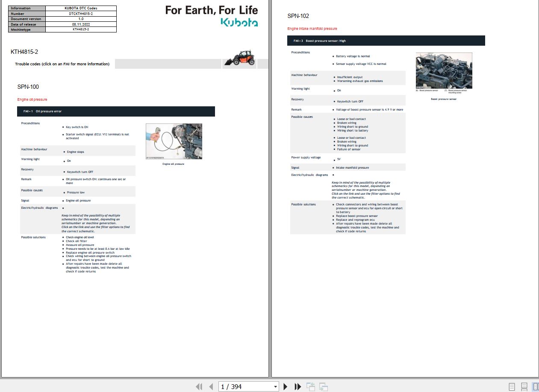Click the Engine stops text
539x392 pixels.
pyautogui.click(x=76, y=152)
